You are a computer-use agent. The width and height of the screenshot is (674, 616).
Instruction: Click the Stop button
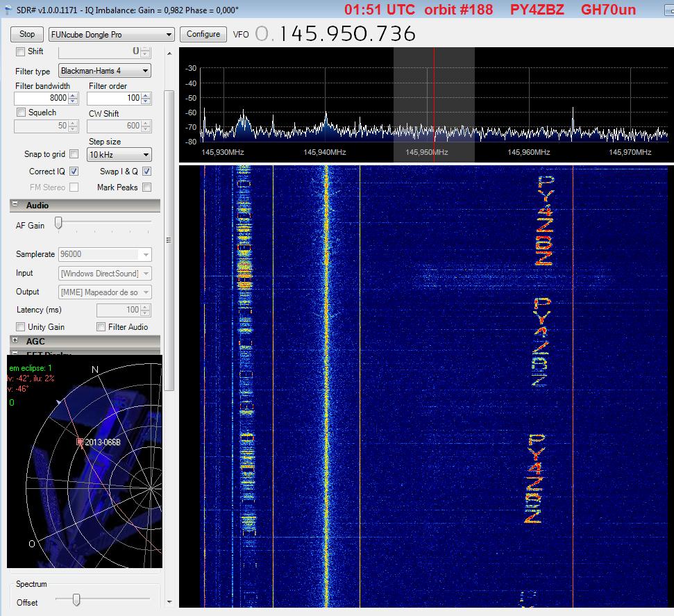pyautogui.click(x=27, y=34)
